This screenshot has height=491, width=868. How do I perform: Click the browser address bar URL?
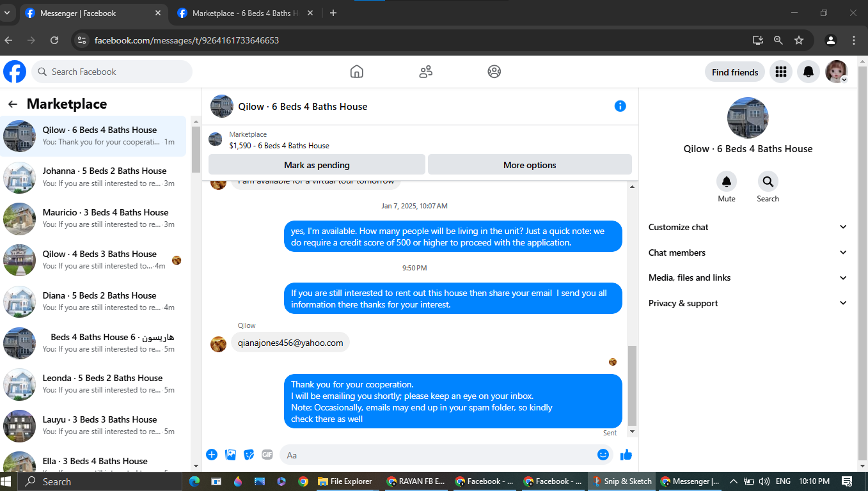(187, 40)
